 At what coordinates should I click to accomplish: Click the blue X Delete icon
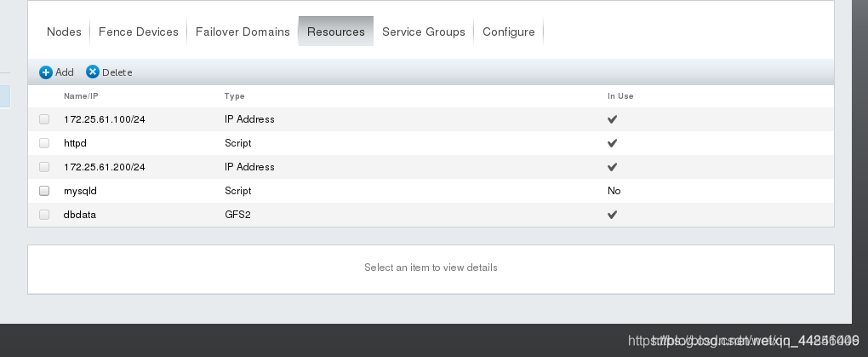[93, 72]
